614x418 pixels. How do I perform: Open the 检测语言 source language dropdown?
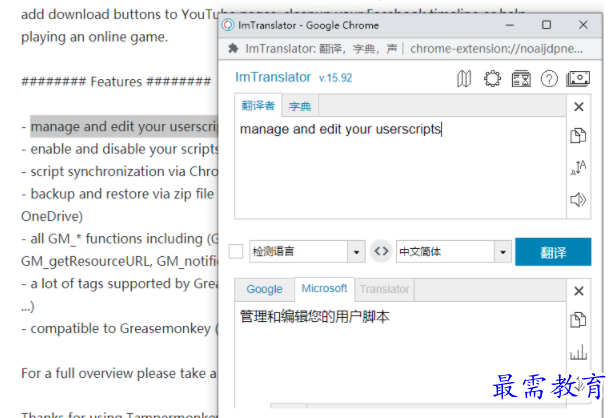(x=307, y=251)
